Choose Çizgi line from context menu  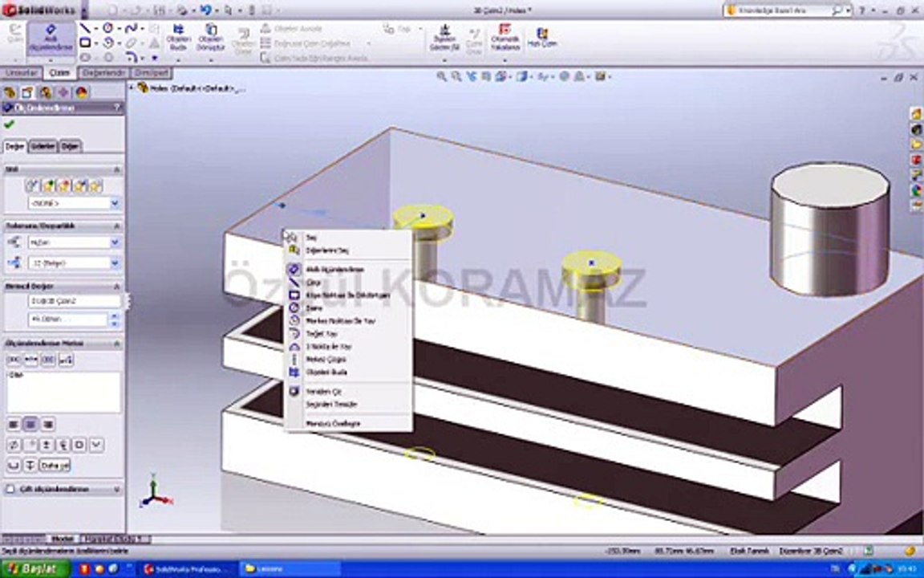313,283
